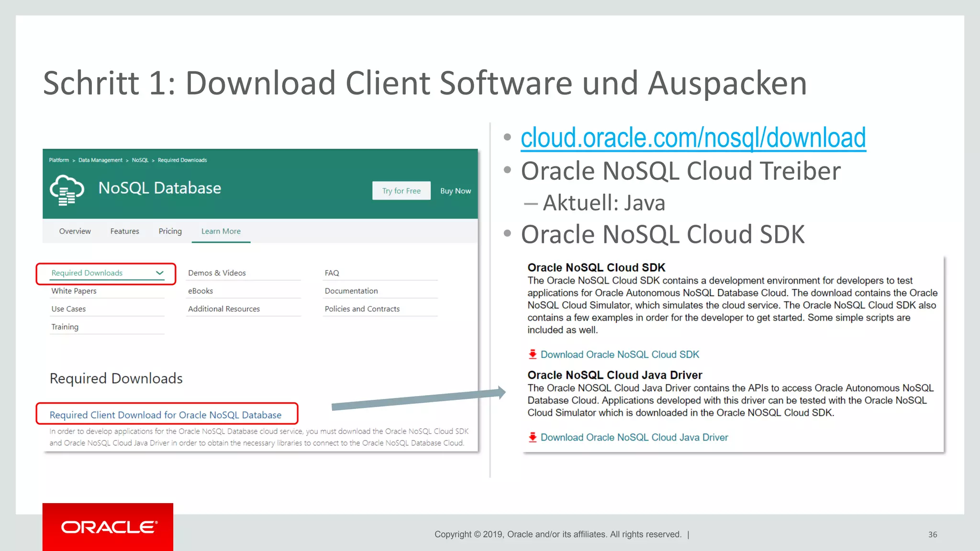This screenshot has height=551, width=980.
Task: Click the Oracle NoSQL Cloud SDK bold heading
Action: pyautogui.click(x=596, y=267)
